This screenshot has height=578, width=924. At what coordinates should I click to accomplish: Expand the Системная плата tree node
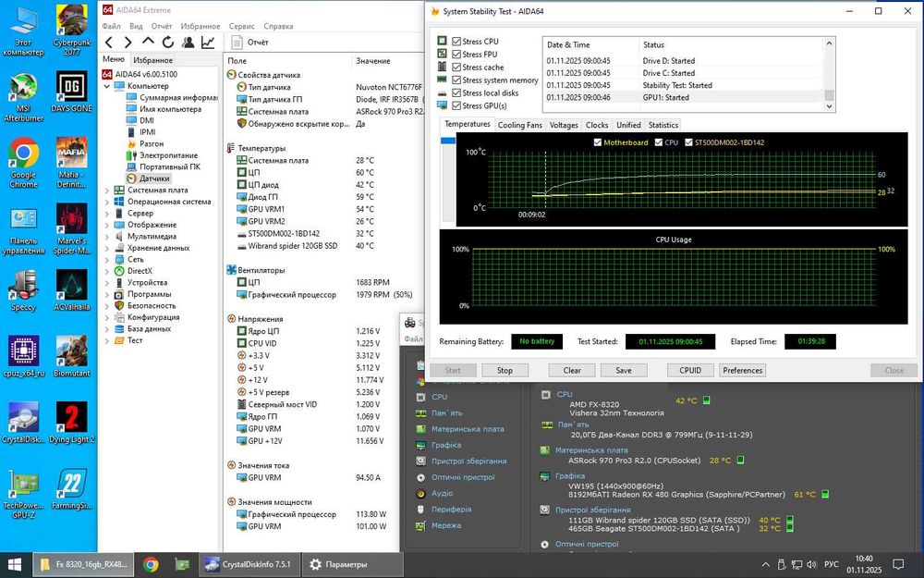(107, 191)
